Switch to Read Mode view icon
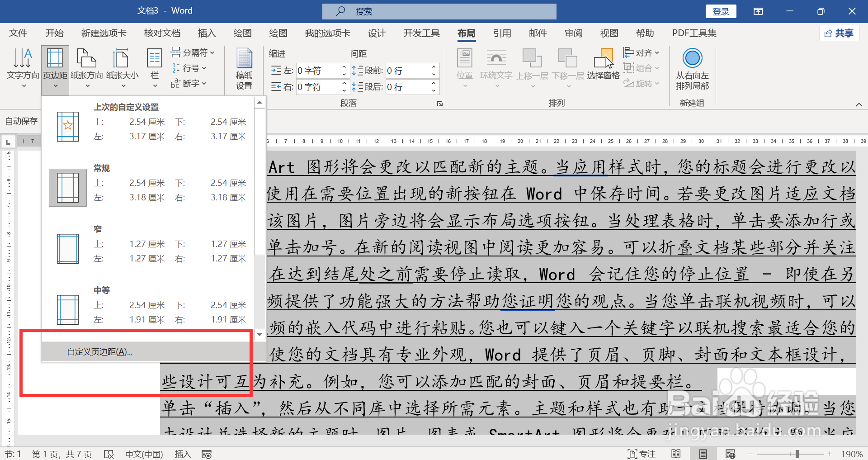This screenshot has width=868, height=460. [x=676, y=454]
